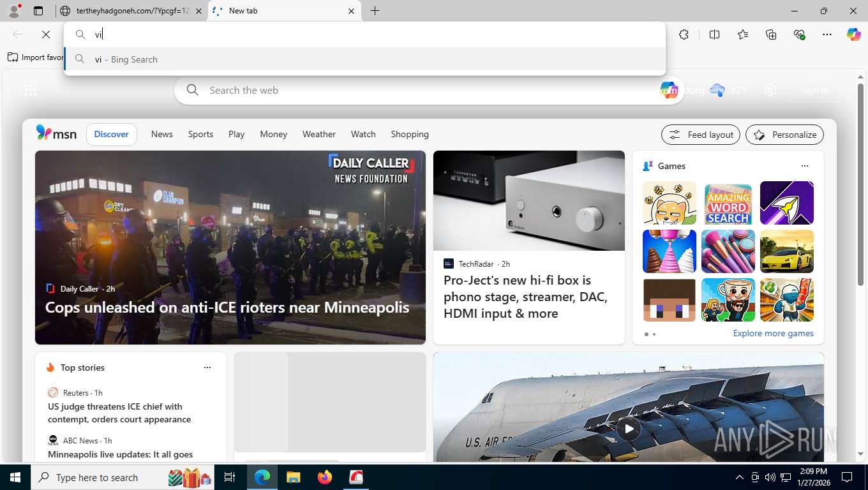Click the Import favorites bookmark item
The height and width of the screenshot is (490, 868).
click(36, 57)
